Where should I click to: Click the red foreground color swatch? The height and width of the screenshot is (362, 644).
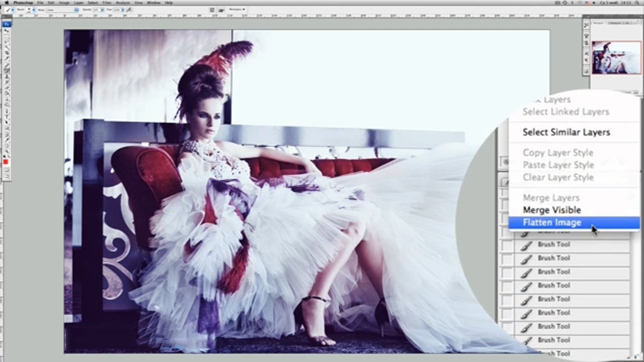pos(6,162)
